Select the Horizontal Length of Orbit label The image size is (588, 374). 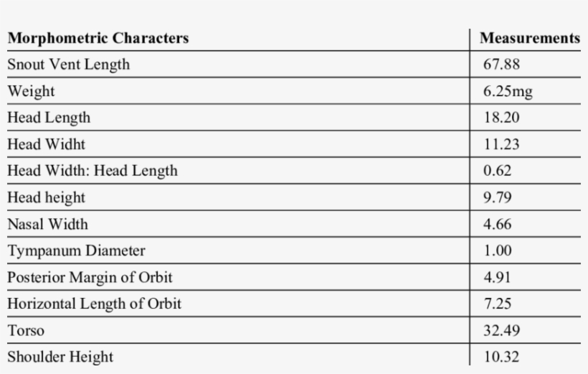(94, 304)
